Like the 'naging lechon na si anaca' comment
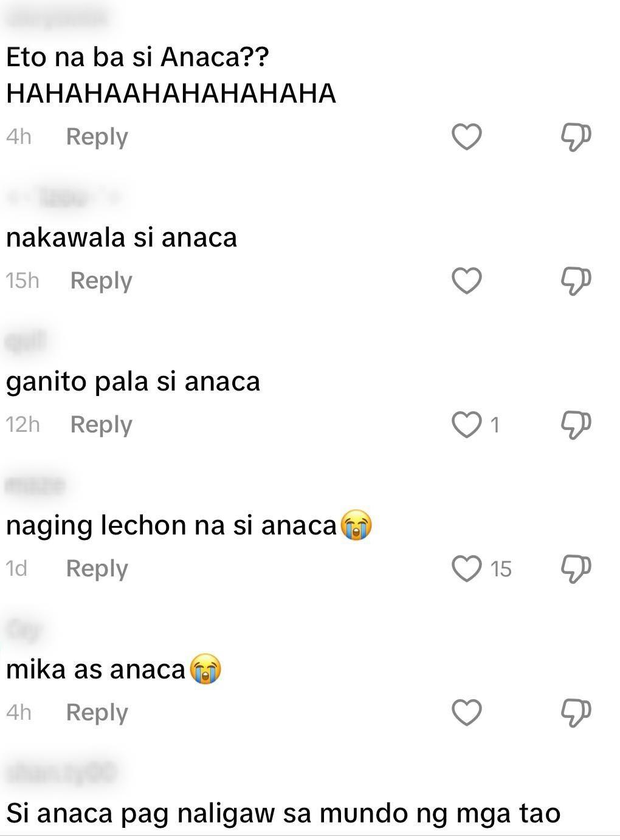620x840 pixels. click(x=467, y=569)
